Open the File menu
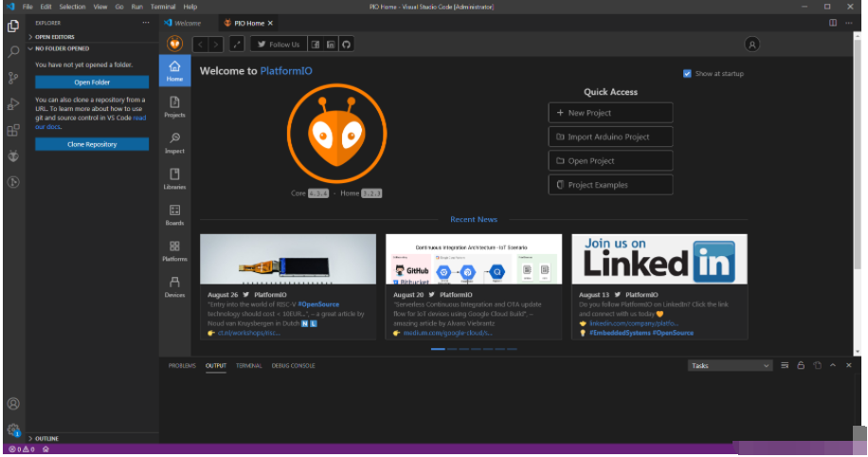The height and width of the screenshot is (457, 868). click(27, 7)
